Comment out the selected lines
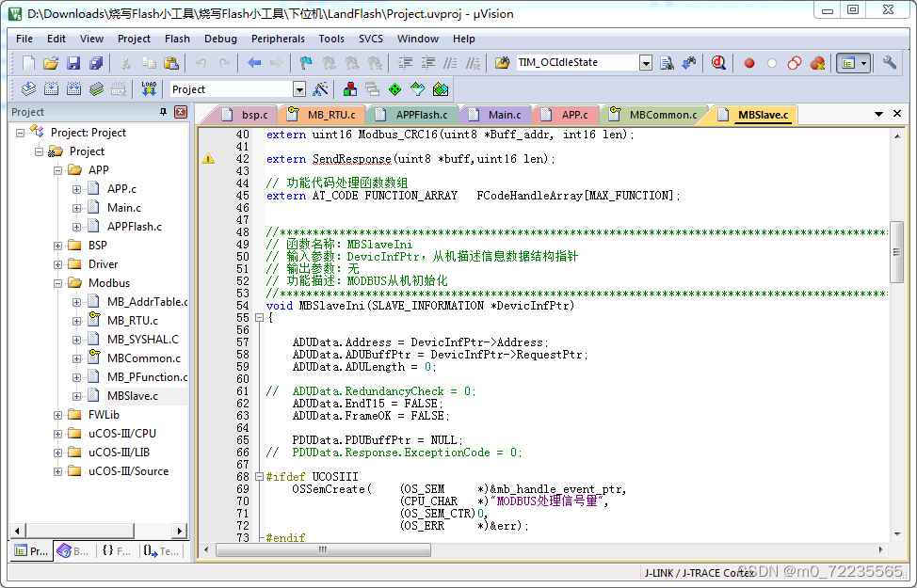The image size is (917, 588). point(450,62)
